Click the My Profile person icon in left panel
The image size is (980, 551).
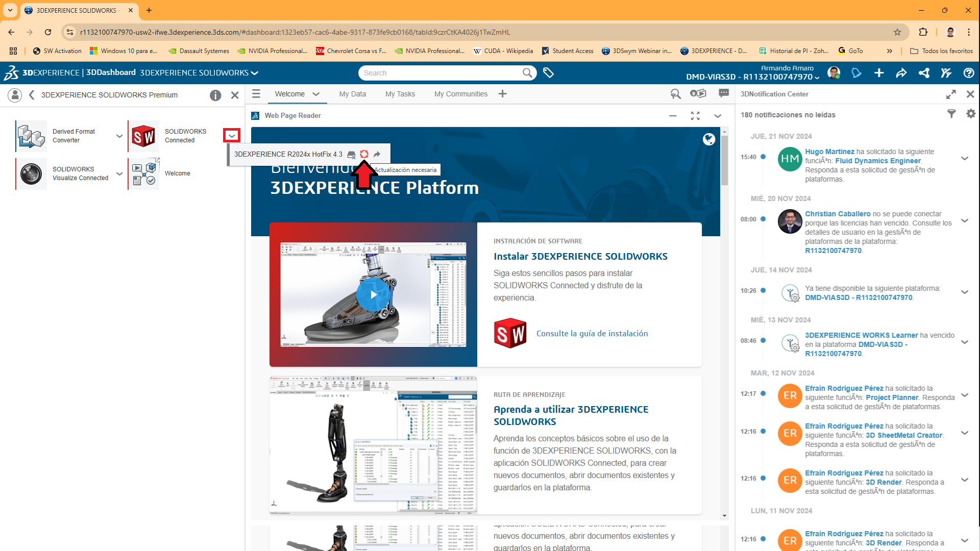tap(15, 95)
